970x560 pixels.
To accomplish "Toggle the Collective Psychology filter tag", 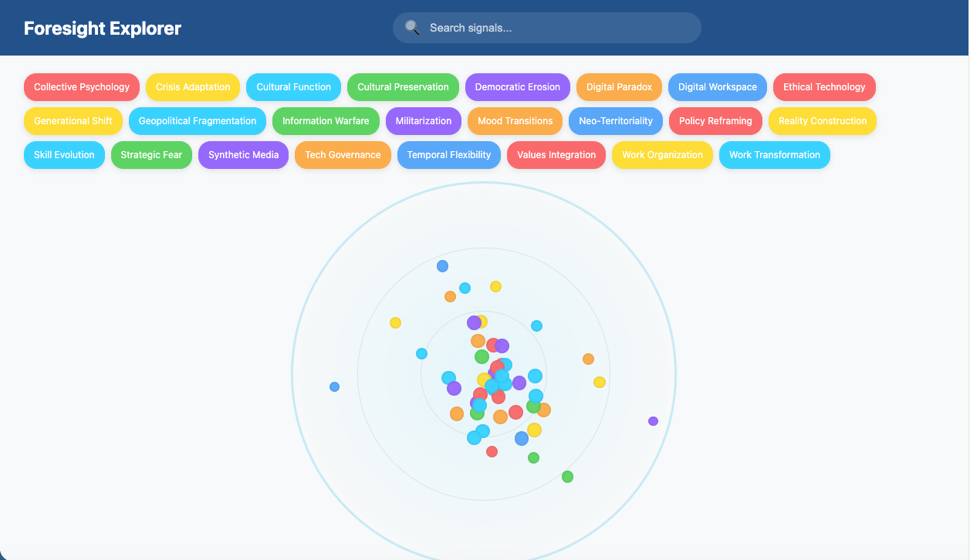I will pyautogui.click(x=82, y=87).
